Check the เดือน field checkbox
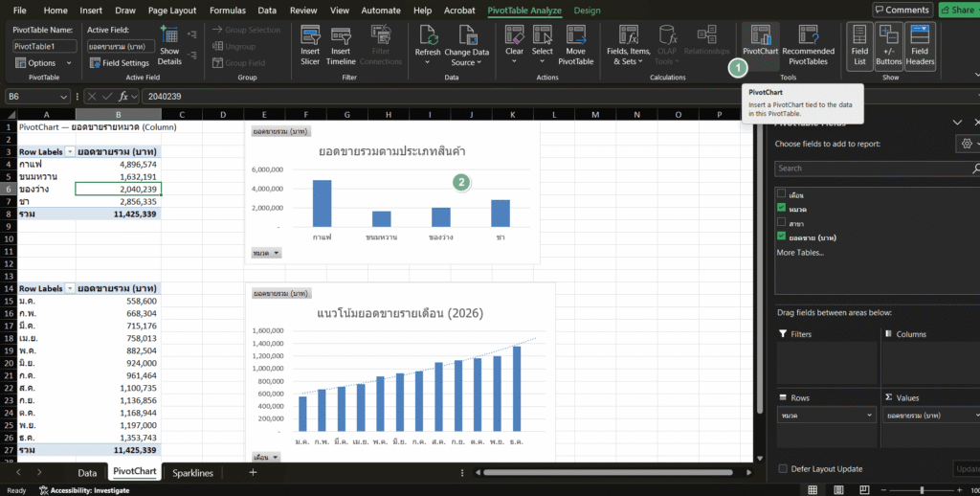The height and width of the screenshot is (496, 980). (781, 193)
